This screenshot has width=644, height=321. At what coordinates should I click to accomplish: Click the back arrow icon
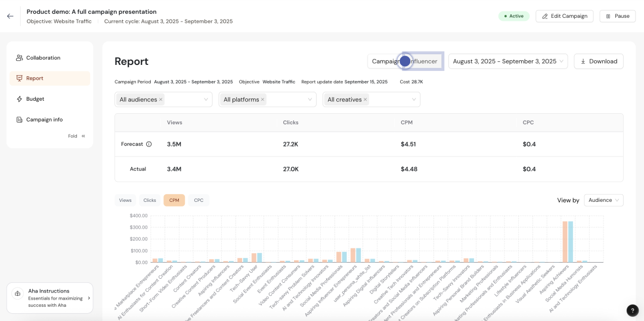[x=10, y=16]
